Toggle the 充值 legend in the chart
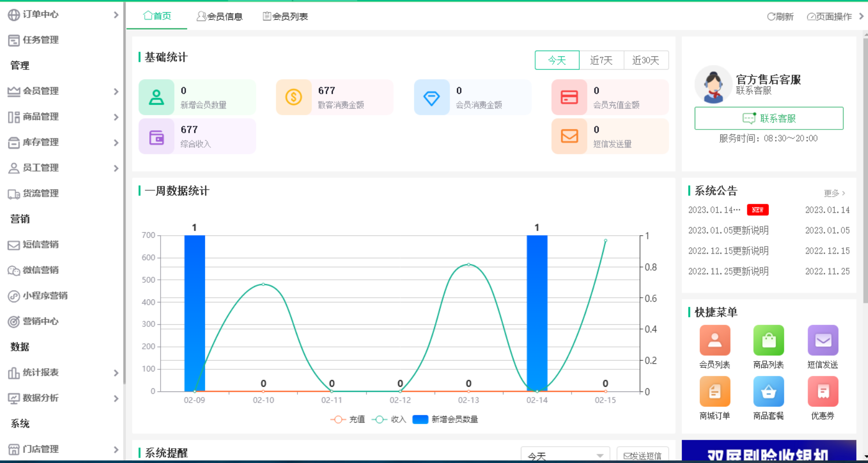The height and width of the screenshot is (463, 868). pos(348,419)
